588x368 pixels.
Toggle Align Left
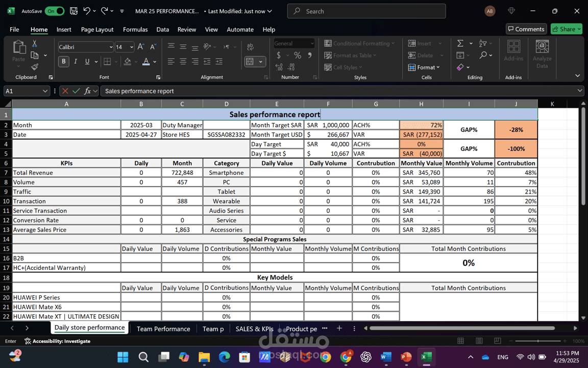(x=171, y=61)
